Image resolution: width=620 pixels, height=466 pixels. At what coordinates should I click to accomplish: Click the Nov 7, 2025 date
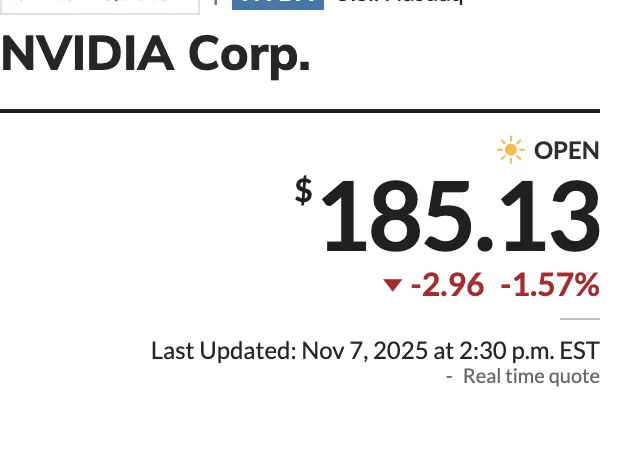[x=357, y=351]
